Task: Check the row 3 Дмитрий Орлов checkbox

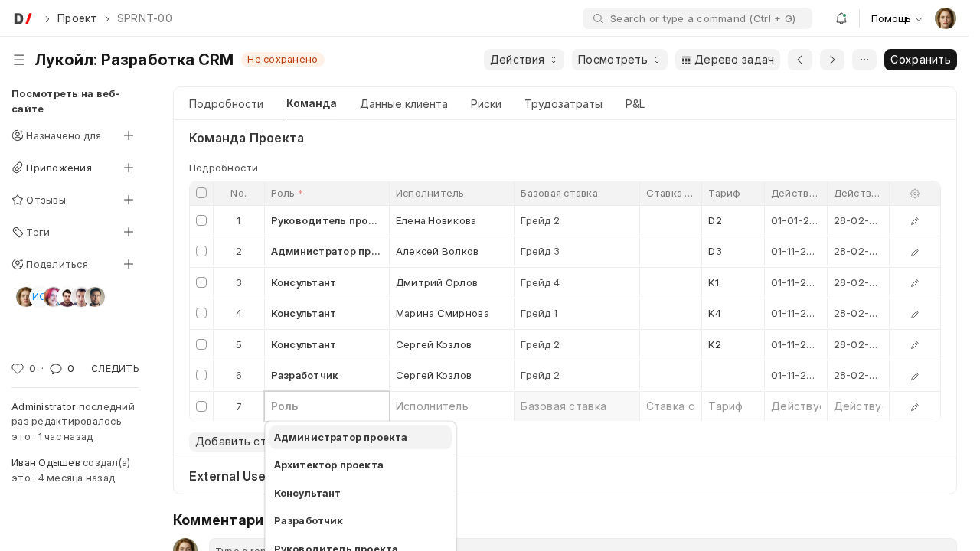Action: 201,282
